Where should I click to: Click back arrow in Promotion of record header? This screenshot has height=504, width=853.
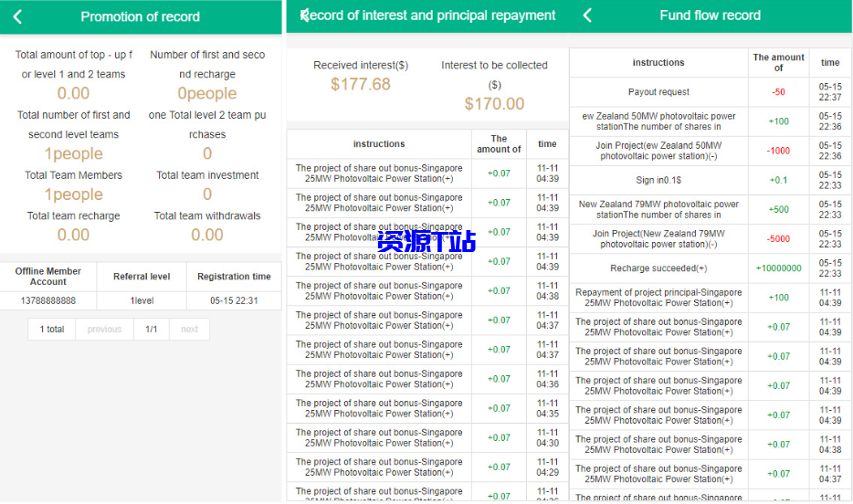click(x=17, y=16)
